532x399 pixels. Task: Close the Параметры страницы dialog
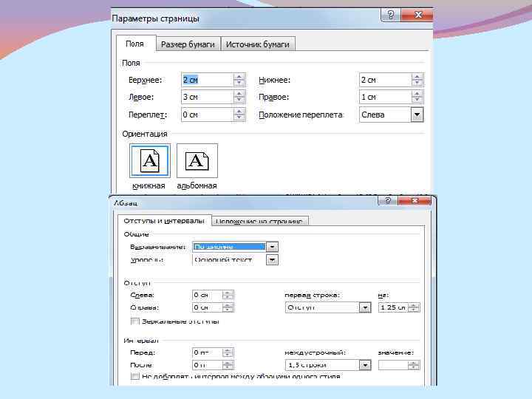click(417, 15)
